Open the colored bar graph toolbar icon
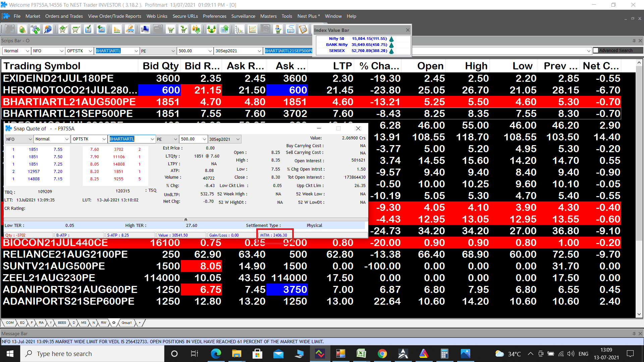 [x=239, y=29]
